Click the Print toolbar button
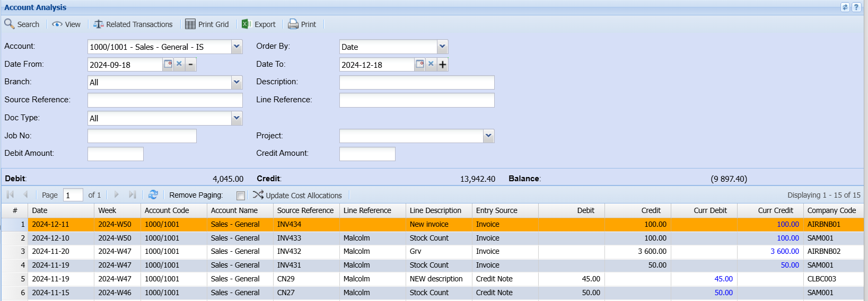 point(302,24)
